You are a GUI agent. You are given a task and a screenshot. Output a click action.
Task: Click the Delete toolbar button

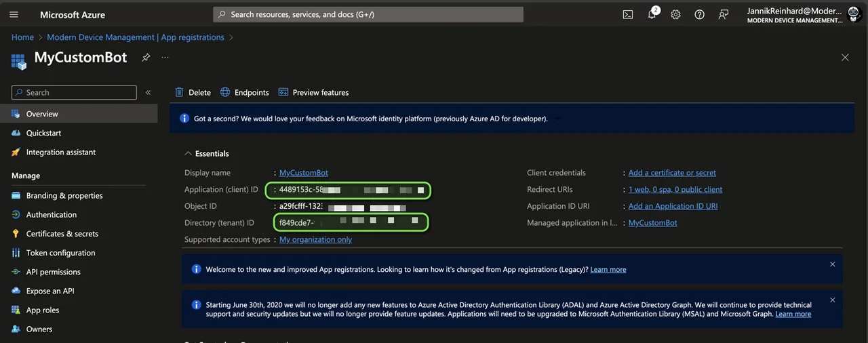click(193, 92)
